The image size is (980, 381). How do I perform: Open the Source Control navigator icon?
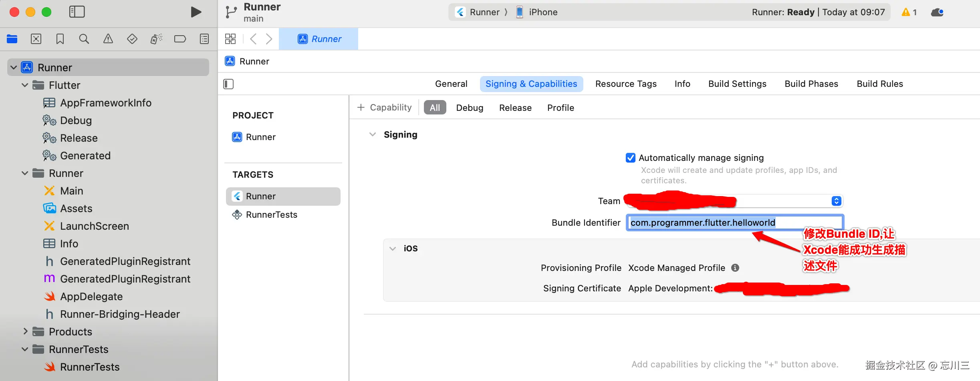[x=36, y=39]
